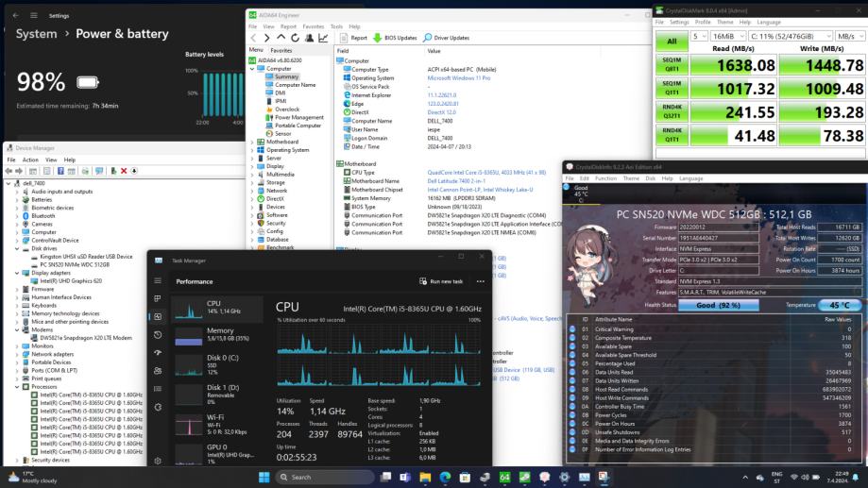Open Startup apps icon in Task Manager
This screenshot has width=868, height=488.
click(158, 352)
